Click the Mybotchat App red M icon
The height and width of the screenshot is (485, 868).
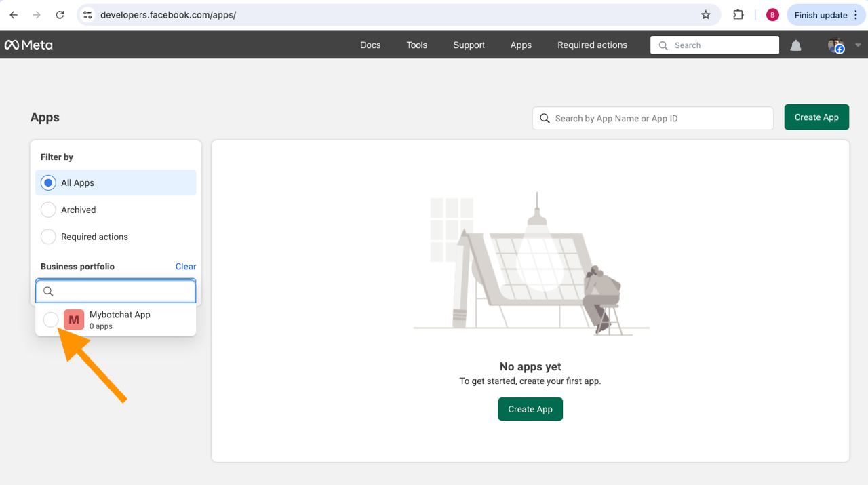74,319
